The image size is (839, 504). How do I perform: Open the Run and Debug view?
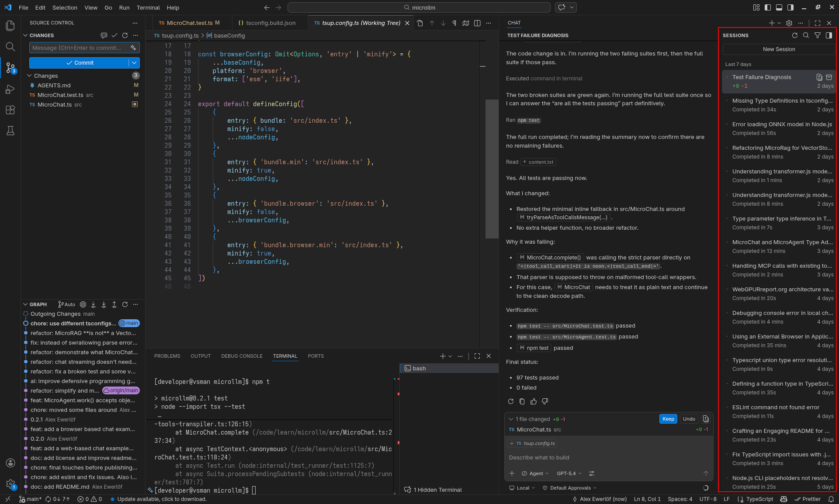tap(10, 89)
